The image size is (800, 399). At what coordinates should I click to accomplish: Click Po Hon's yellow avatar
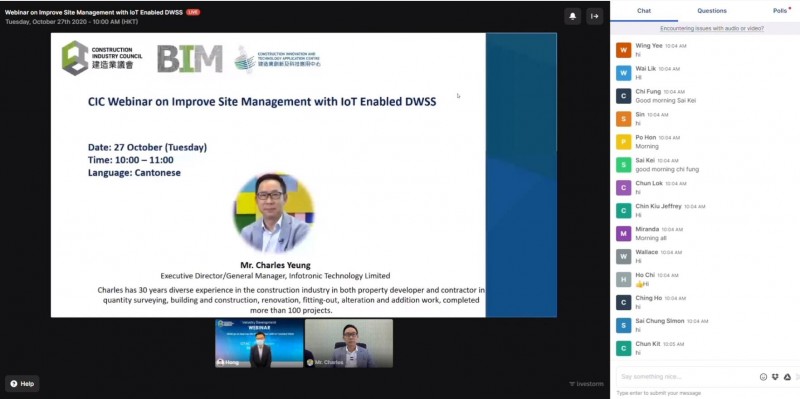coord(623,142)
